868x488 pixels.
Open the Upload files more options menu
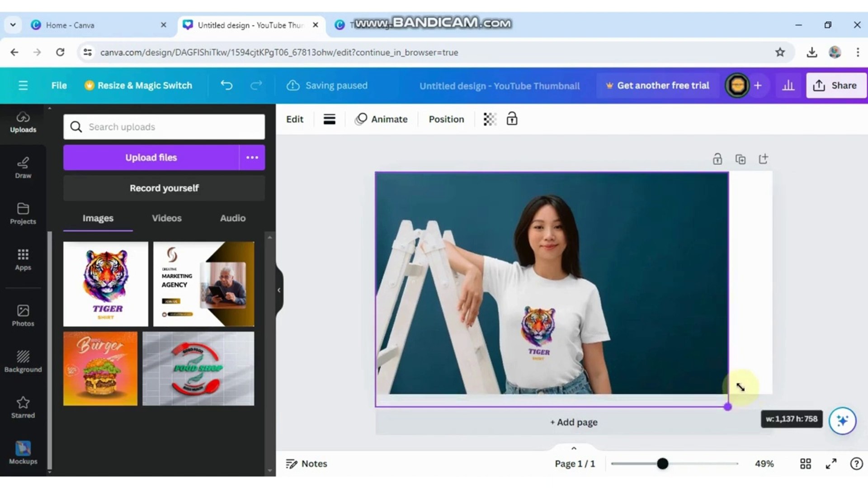[x=252, y=157]
